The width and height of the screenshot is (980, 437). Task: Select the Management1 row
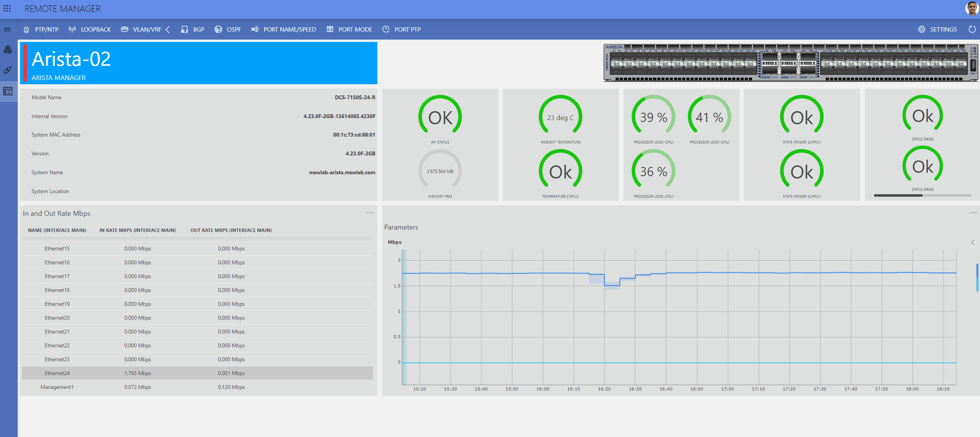[197, 387]
